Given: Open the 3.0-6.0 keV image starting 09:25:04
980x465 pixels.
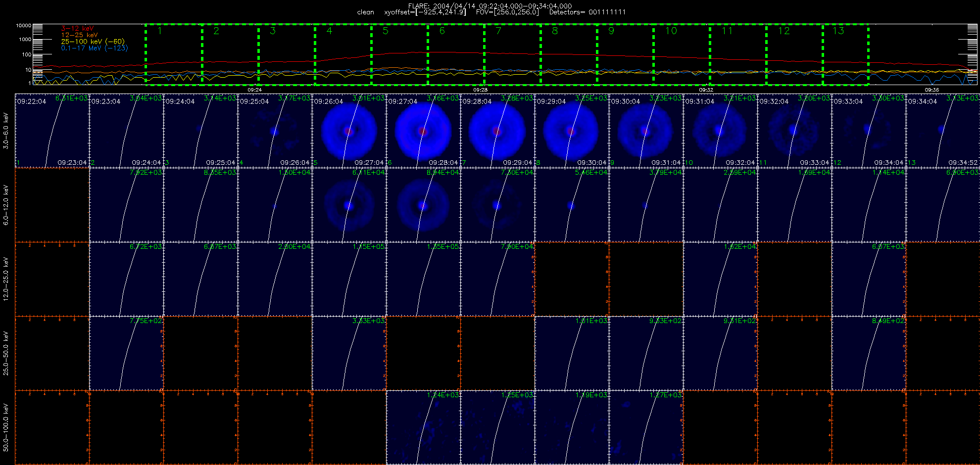Looking at the screenshot, I should coord(275,131).
